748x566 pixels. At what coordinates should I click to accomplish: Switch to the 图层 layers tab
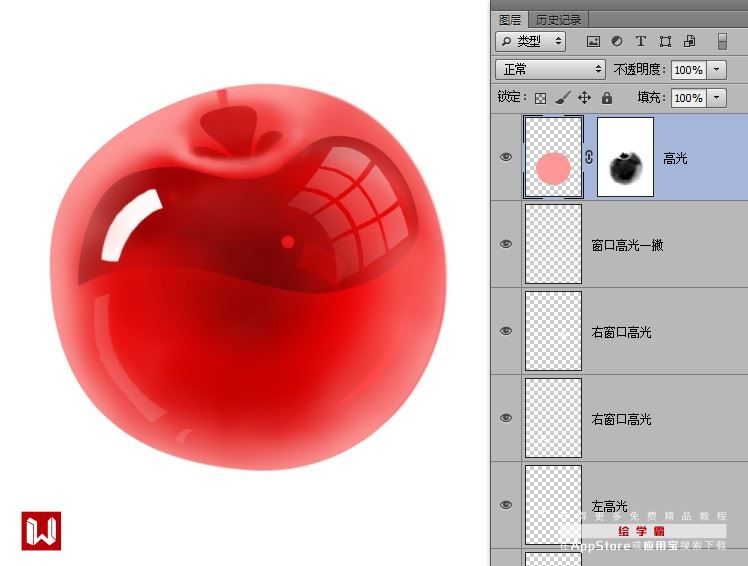tap(510, 20)
